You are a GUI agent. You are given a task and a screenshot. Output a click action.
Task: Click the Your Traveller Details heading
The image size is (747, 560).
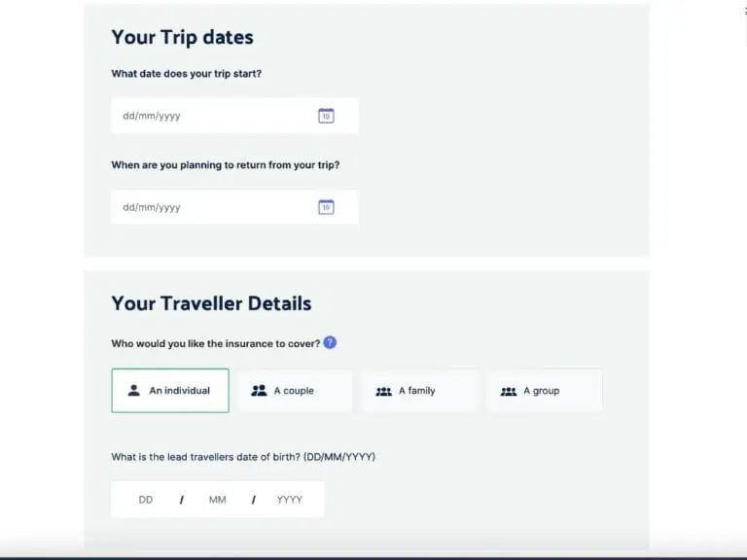point(211,303)
